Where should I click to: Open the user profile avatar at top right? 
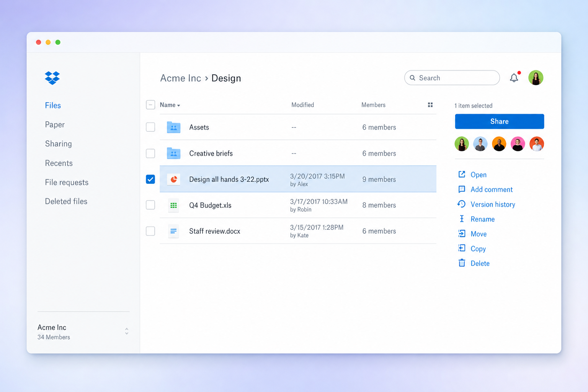[536, 78]
